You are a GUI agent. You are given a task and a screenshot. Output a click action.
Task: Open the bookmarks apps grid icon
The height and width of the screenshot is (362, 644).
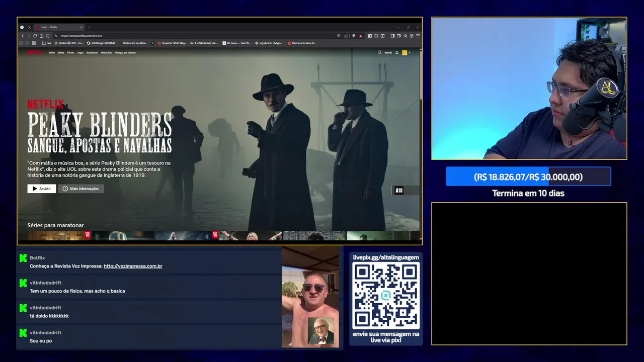click(34, 43)
